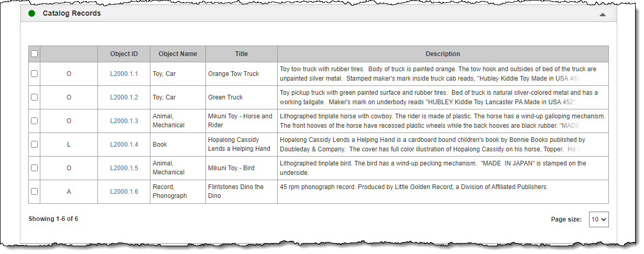View record L2000.1.5
This screenshot has width=644, height=254.
124,168
